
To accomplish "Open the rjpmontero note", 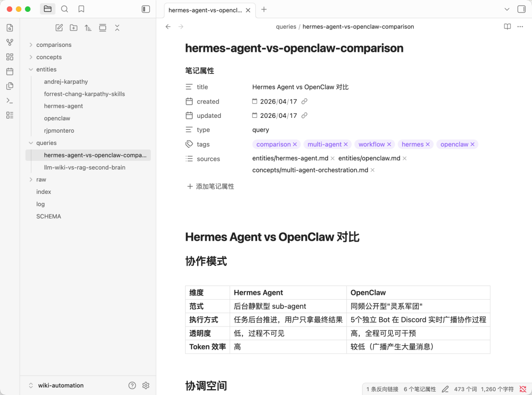I will pyautogui.click(x=59, y=130).
